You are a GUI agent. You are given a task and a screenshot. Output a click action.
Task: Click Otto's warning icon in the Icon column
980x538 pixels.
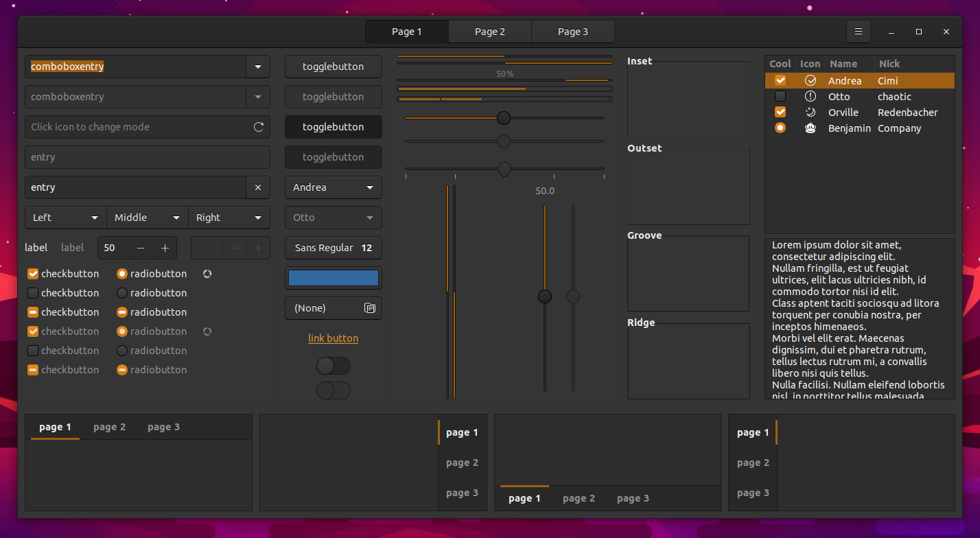point(810,96)
